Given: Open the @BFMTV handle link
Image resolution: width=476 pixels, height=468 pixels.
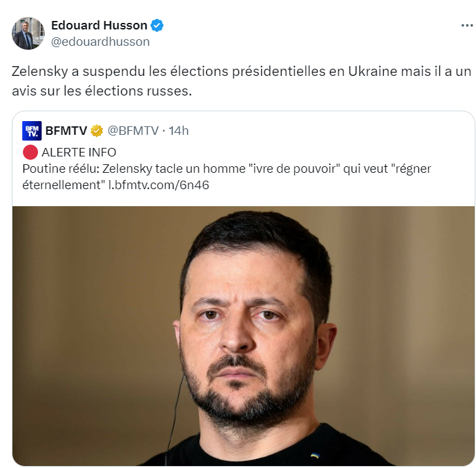Looking at the screenshot, I should (133, 131).
